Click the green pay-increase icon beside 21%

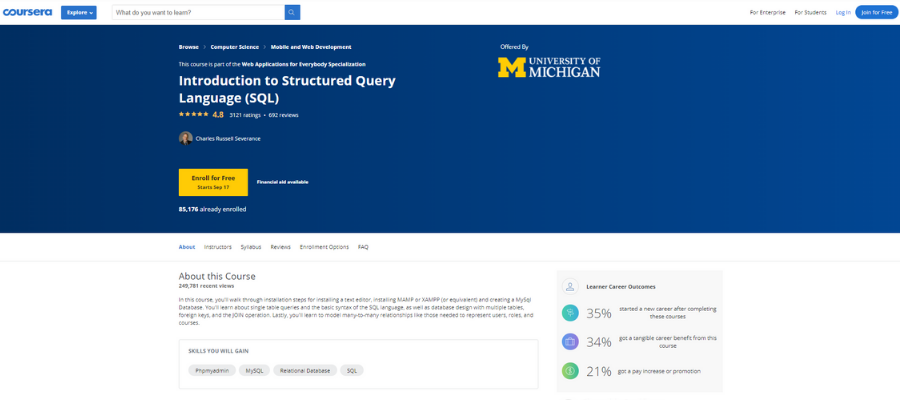pyautogui.click(x=570, y=371)
